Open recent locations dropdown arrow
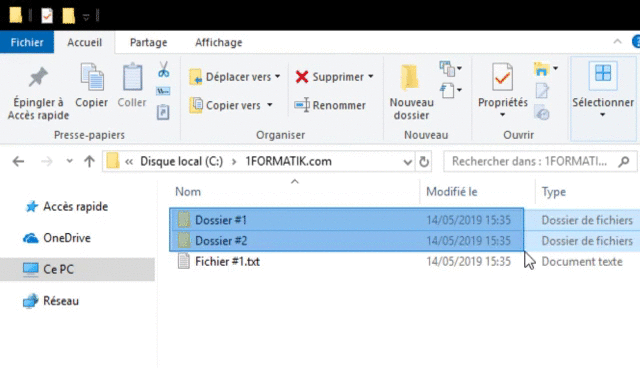Image resolution: width=640 pixels, height=368 pixels. 70,161
